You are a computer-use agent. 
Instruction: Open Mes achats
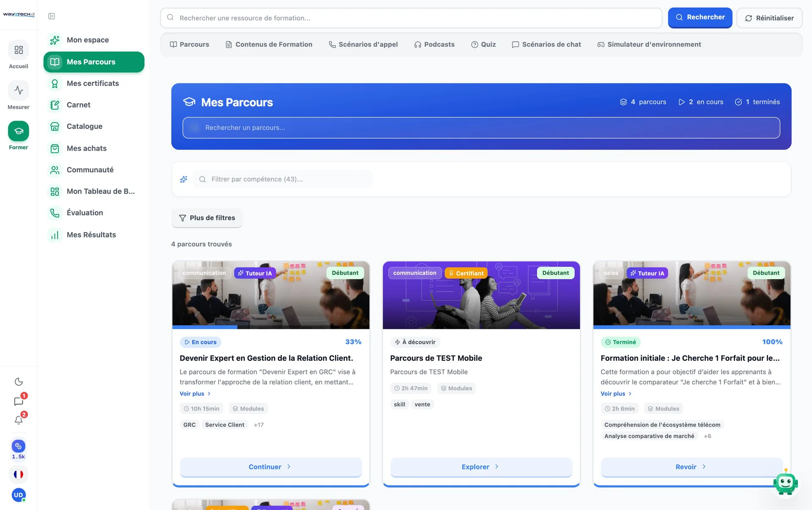94,148
